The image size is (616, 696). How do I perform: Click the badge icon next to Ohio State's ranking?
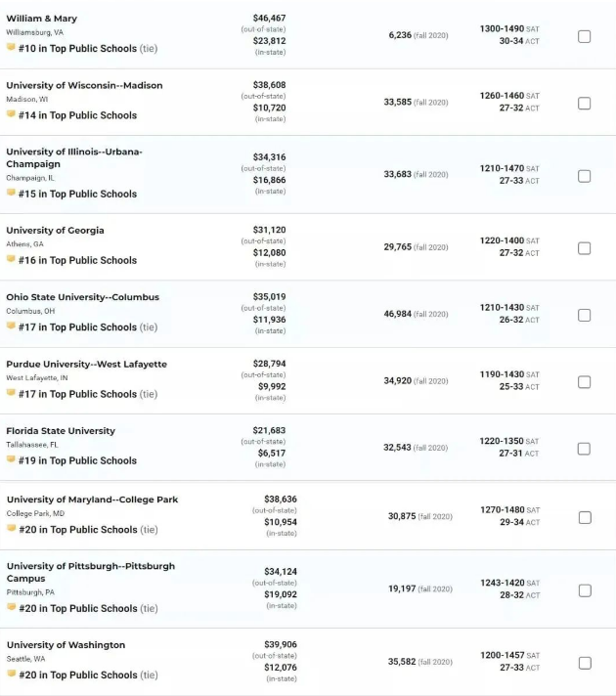tap(11, 326)
